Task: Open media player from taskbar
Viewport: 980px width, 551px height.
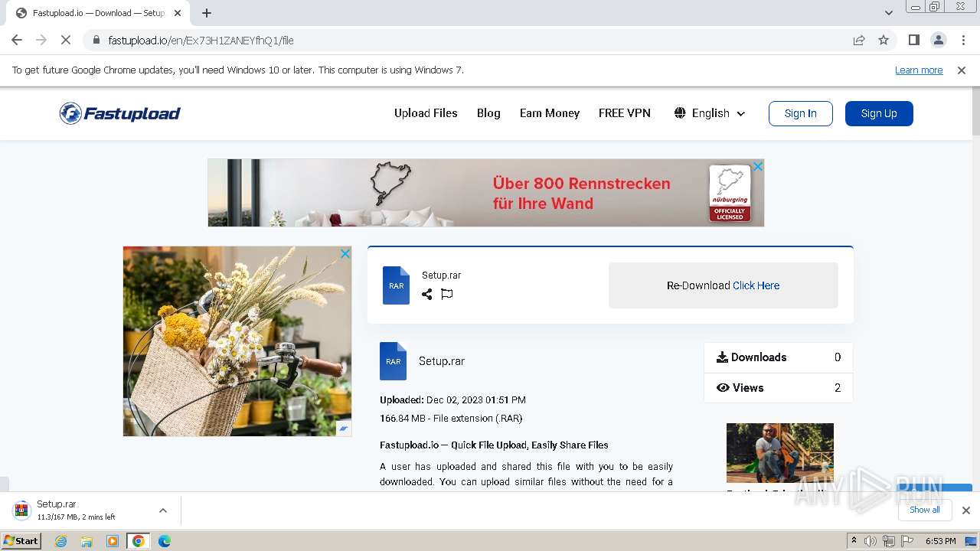Action: (x=113, y=541)
